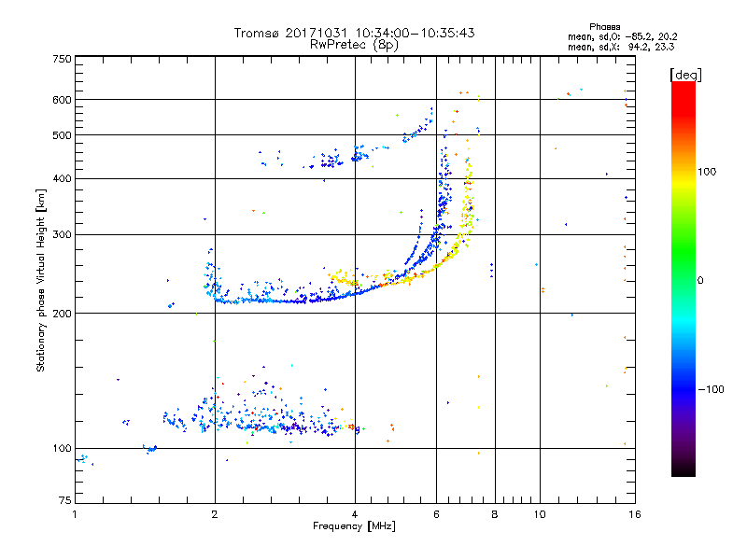Screen dimensions: 747x560
Task: Click the "[deg]" color bar unit label
Action: [x=685, y=75]
